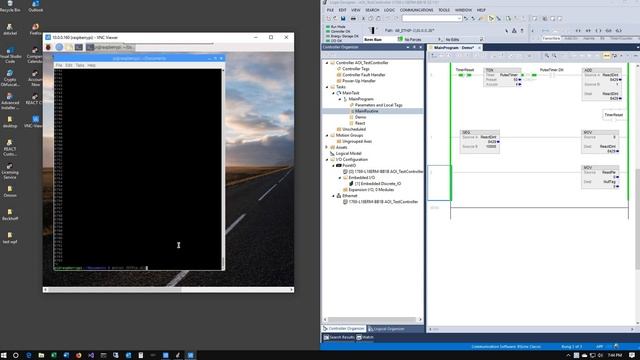
Task: Open the Tabs menu in the Raspberry Pi terminal
Action: [80, 65]
